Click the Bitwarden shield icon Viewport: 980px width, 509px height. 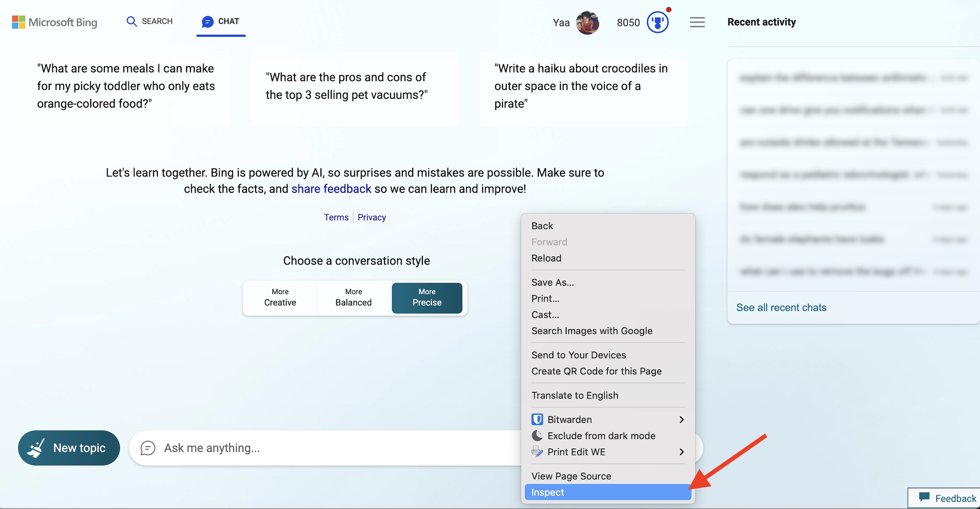coord(537,419)
